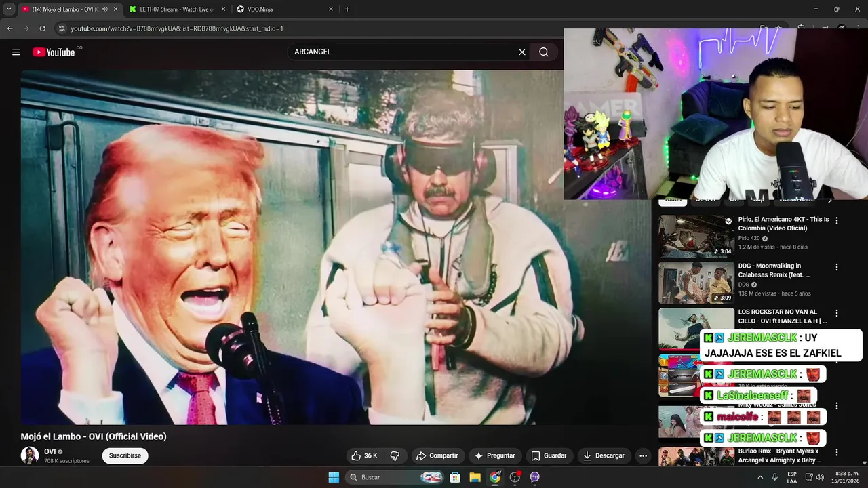Open Burlao Rmx Bryant Myers title
The height and width of the screenshot is (488, 868).
tap(778, 455)
